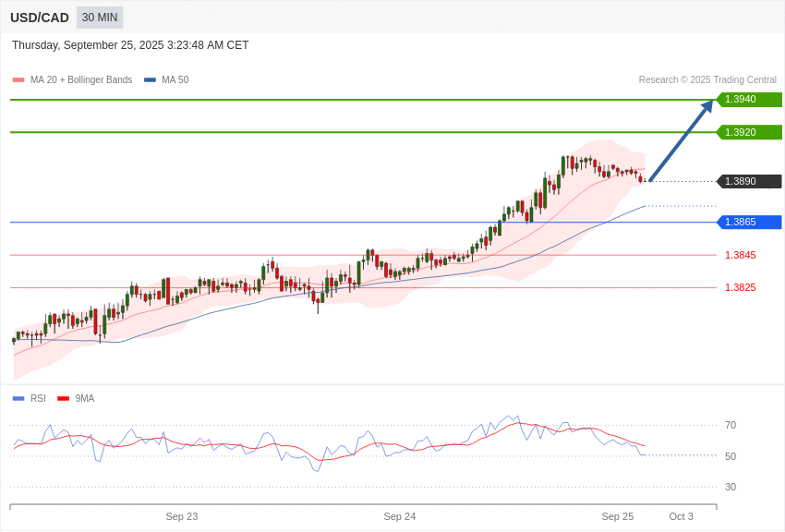Image resolution: width=785 pixels, height=532 pixels.
Task: Click the Sep 23 date label
Action: click(x=182, y=516)
